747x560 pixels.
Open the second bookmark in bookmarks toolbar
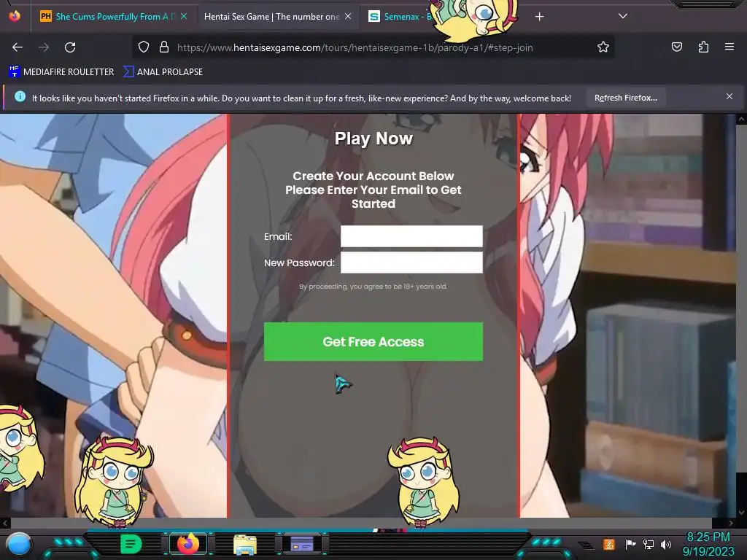[163, 72]
